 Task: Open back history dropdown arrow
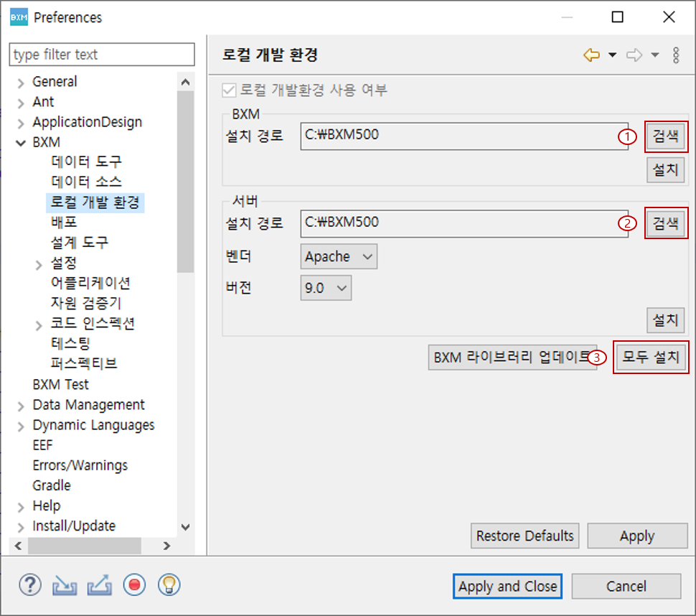613,55
